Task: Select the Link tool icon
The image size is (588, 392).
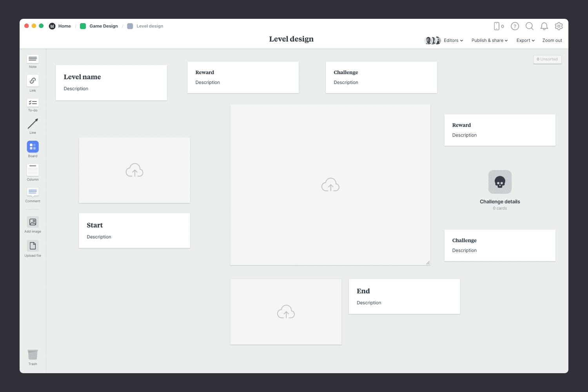Action: (33, 81)
